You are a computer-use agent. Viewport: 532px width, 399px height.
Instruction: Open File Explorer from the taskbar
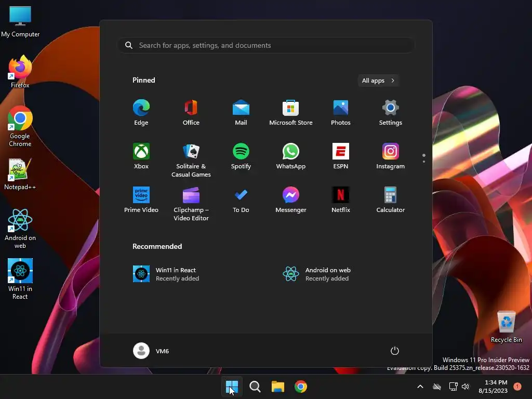tap(278, 387)
